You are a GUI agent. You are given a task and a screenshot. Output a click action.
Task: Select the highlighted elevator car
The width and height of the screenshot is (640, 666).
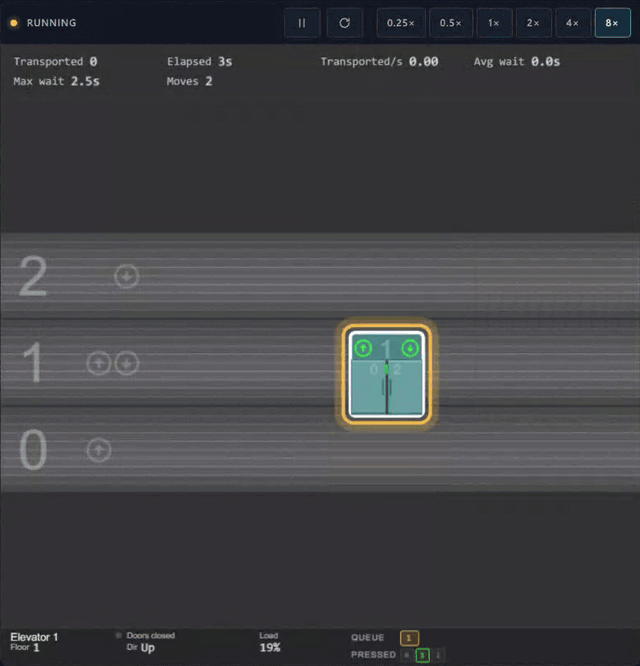386,374
